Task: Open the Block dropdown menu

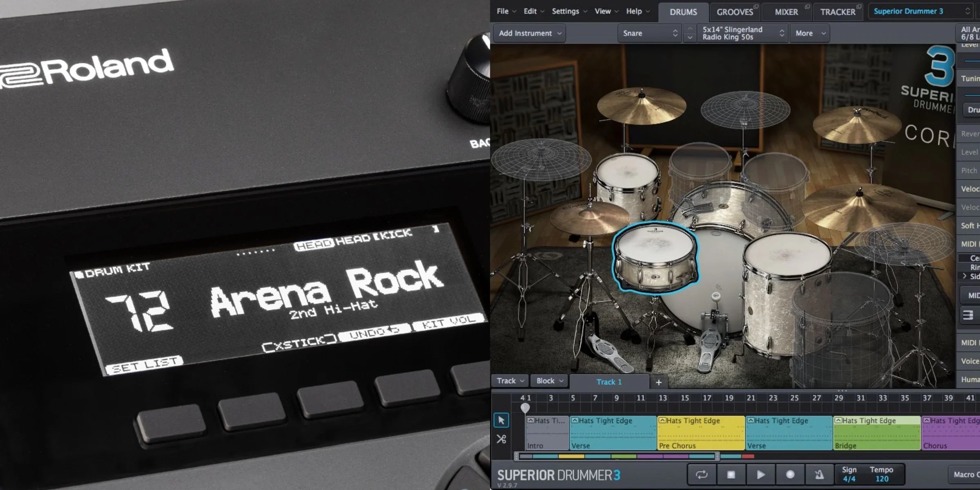Action: (550, 381)
